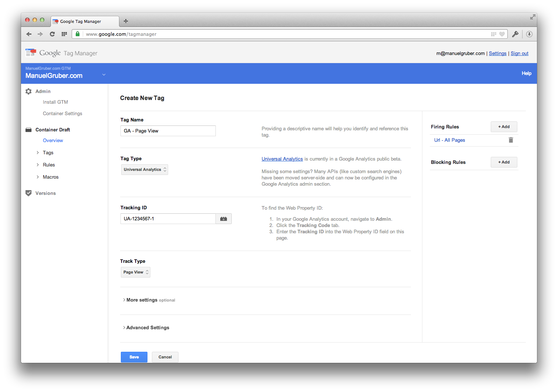This screenshot has height=392, width=558.
Task: Open the Url - All Pages rule
Action: coord(450,140)
